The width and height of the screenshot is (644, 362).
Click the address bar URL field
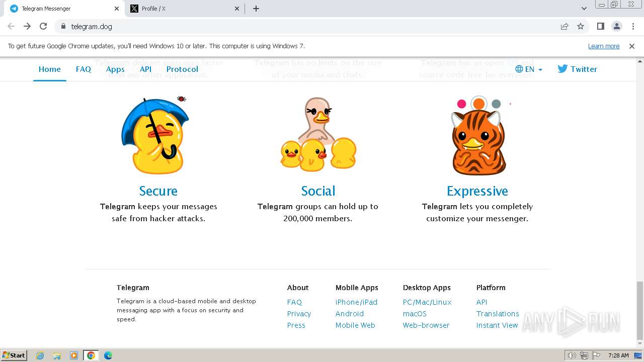coord(307,26)
